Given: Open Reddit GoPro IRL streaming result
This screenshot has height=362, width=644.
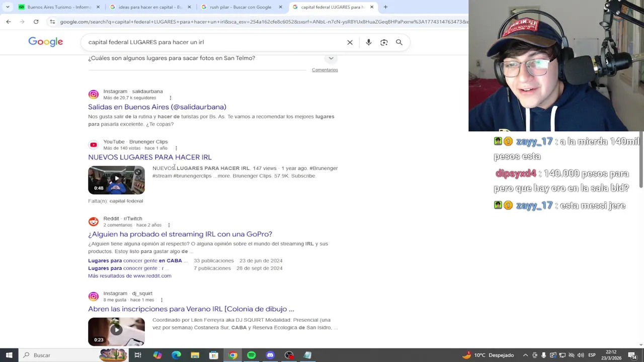Looking at the screenshot, I should click(x=180, y=234).
